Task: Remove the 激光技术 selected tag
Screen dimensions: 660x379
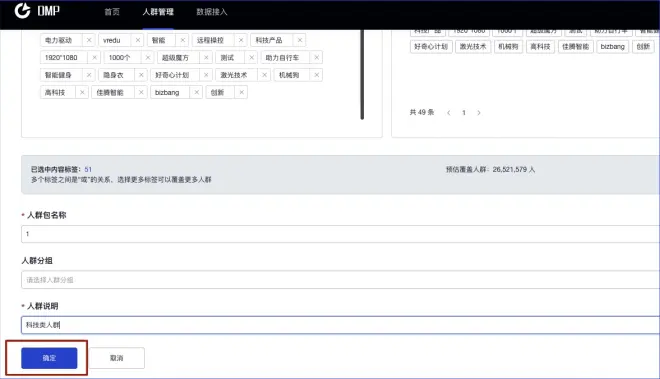Action: [264, 75]
